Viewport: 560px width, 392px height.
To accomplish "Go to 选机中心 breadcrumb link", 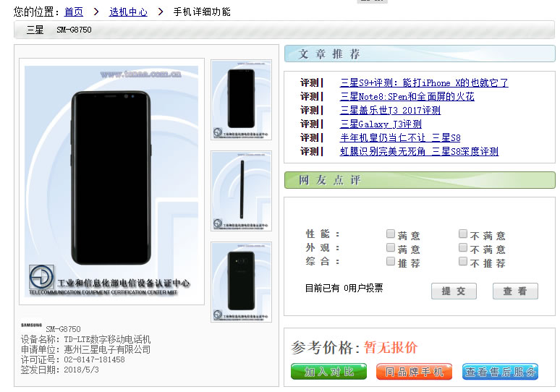I will point(128,12).
